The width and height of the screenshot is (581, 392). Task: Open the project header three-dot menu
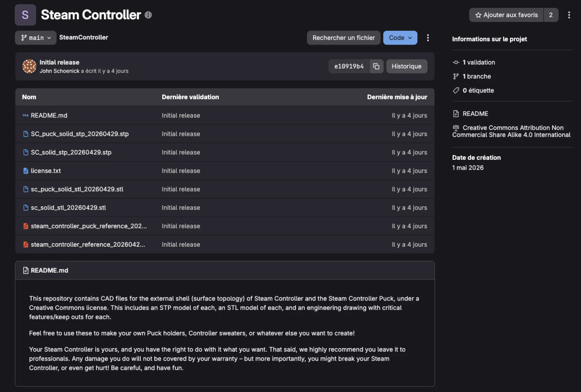569,15
